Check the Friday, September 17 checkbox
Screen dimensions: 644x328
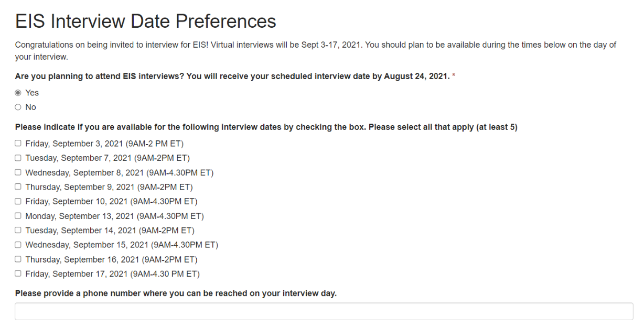18,274
